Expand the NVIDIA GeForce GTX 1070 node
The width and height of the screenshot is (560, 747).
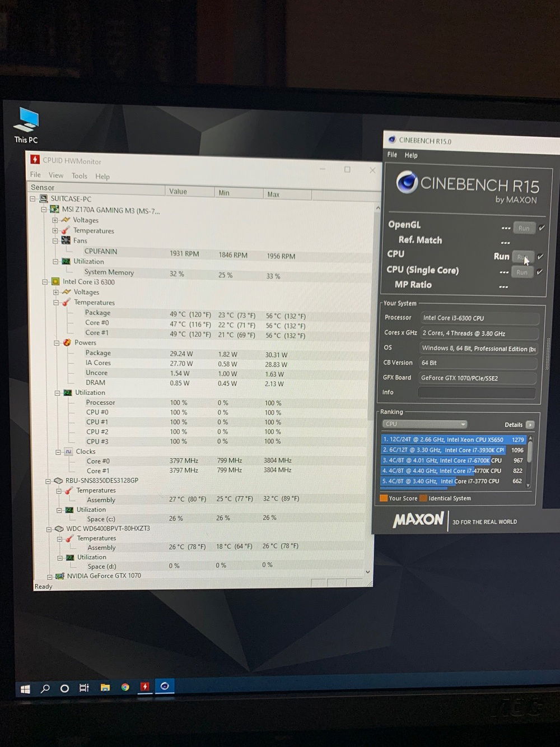49,576
